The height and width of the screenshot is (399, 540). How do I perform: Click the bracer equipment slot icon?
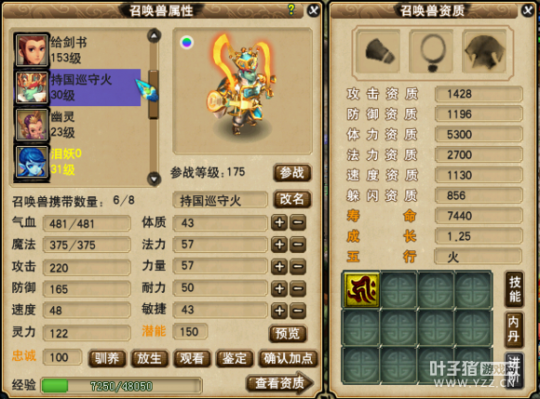(378, 51)
